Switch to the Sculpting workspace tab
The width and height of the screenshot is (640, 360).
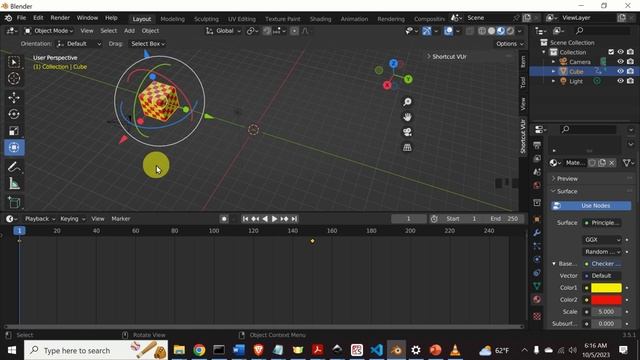tap(206, 19)
